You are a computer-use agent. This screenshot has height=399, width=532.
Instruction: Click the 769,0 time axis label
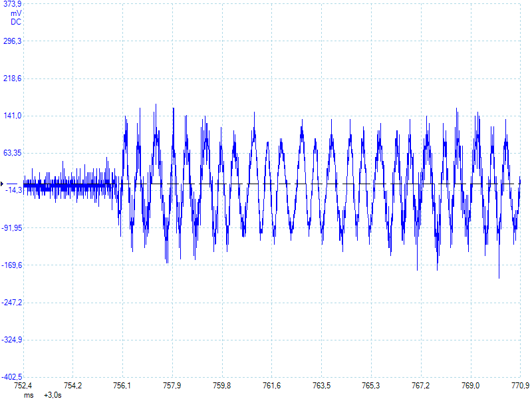pyautogui.click(x=471, y=386)
